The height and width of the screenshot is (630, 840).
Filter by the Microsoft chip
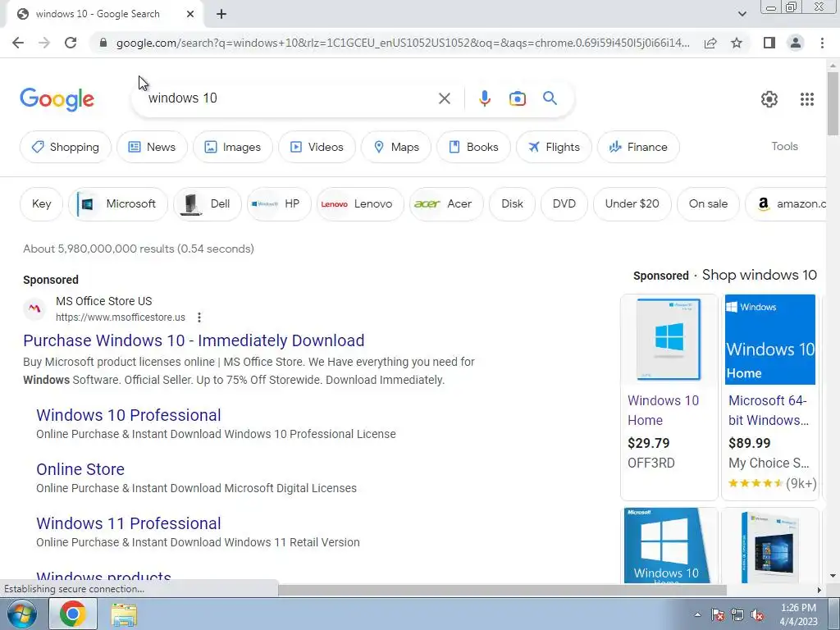(x=118, y=204)
